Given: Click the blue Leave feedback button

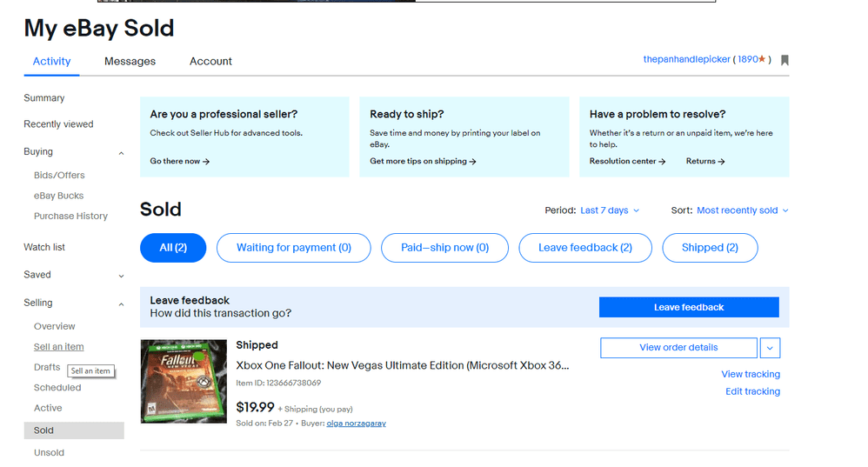Looking at the screenshot, I should 689,307.
